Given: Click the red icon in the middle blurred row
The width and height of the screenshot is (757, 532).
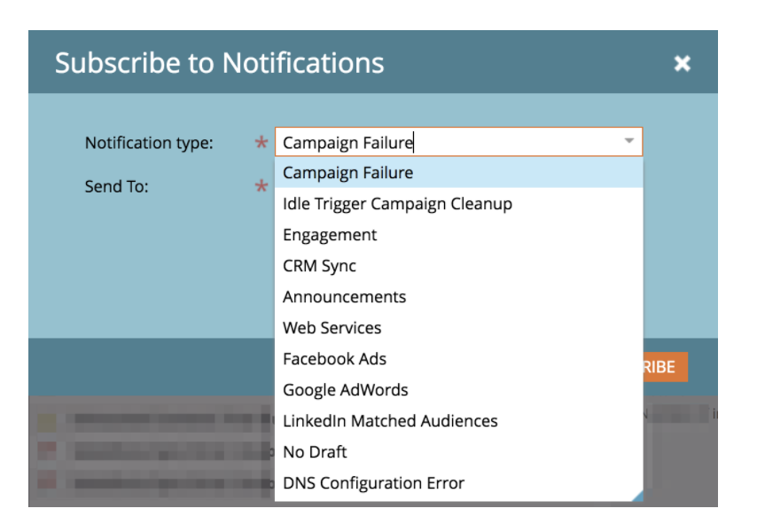Looking at the screenshot, I should click(x=47, y=450).
